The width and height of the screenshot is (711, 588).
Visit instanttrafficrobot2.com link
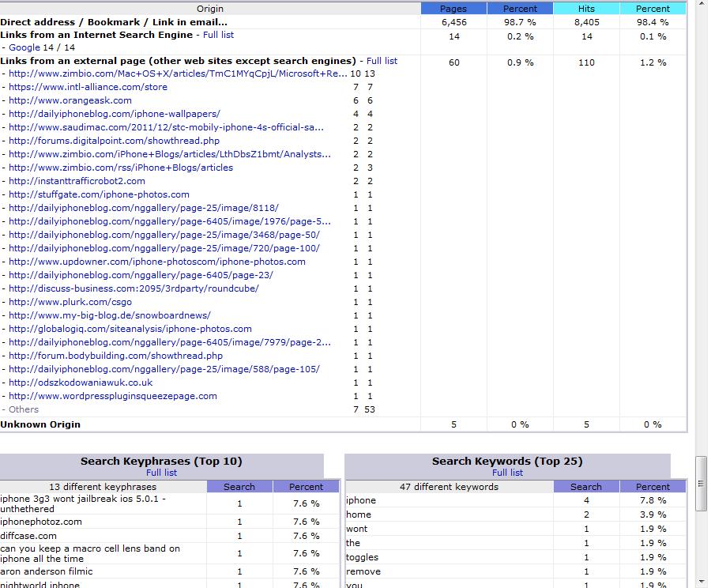click(x=77, y=181)
